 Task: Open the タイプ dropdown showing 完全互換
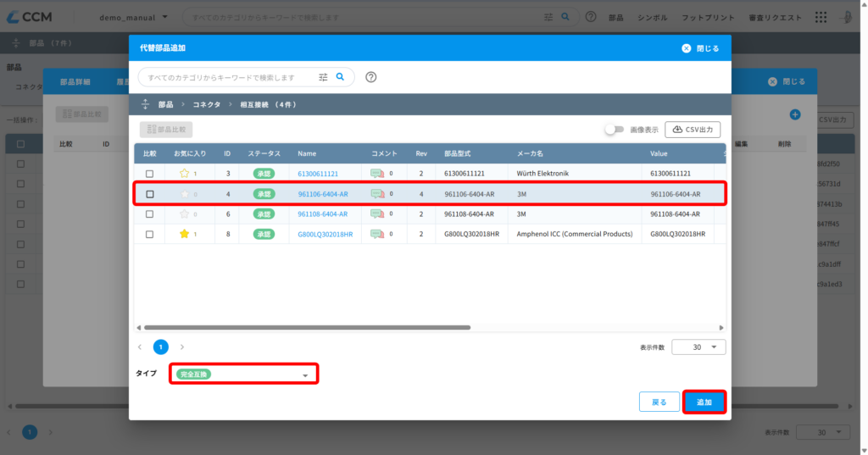pyautogui.click(x=243, y=375)
